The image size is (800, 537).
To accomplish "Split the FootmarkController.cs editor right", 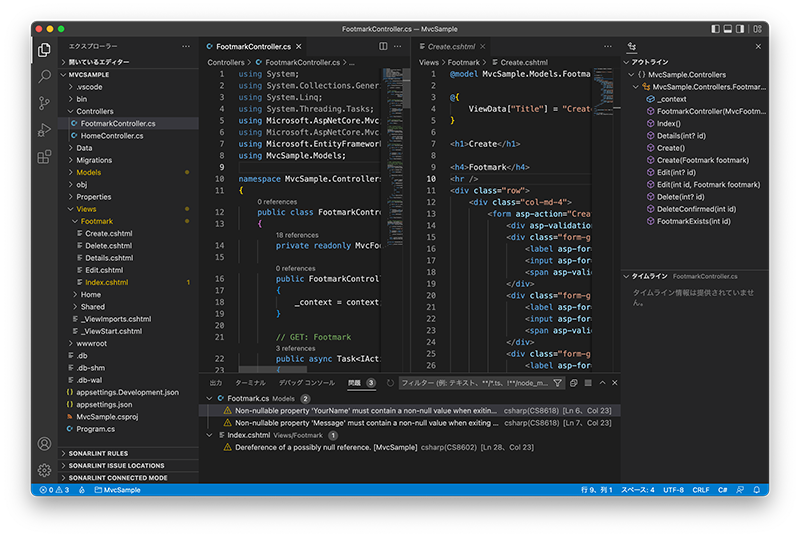I will click(x=384, y=46).
